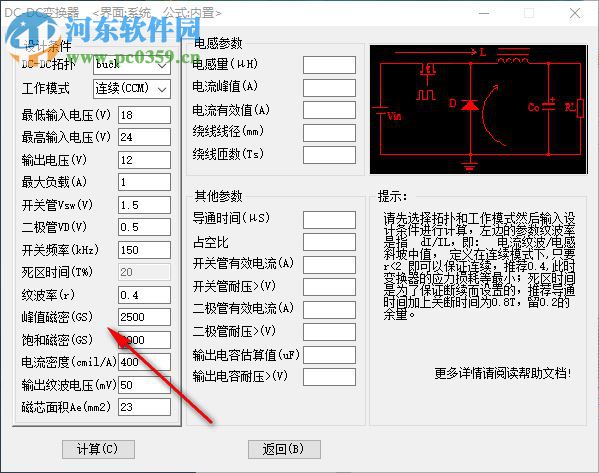Select the 输出电容估算值(uF) field

(x=329, y=355)
